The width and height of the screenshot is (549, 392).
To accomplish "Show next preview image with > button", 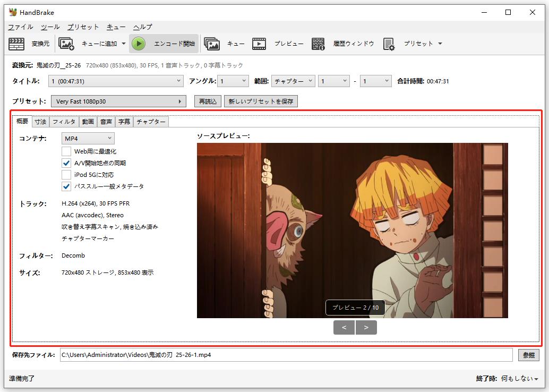I will pyautogui.click(x=366, y=328).
